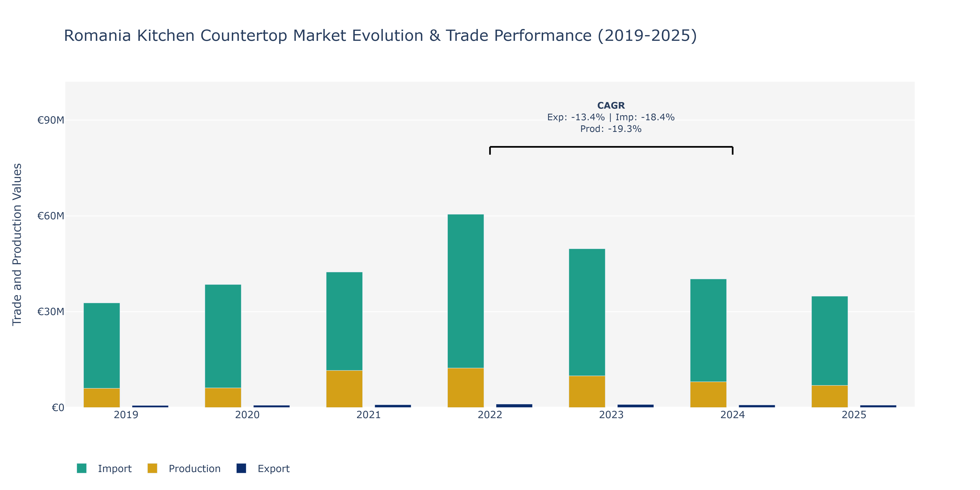
Task: Click the 'Trade and Production Values' axis title
Action: 17,244
